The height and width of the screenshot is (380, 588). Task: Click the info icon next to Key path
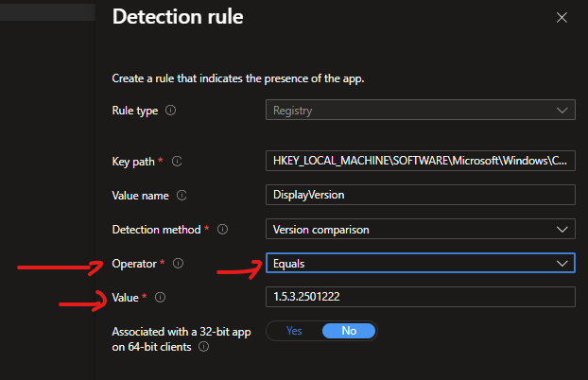tap(177, 162)
